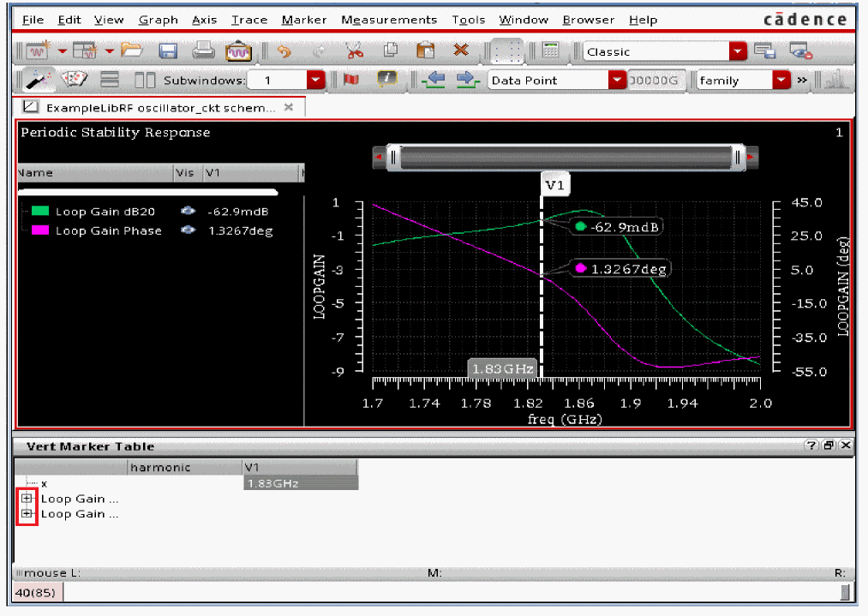Toggle visibility eye for Loop Gain dB20
Image resolution: width=868 pixels, height=616 pixels.
(x=188, y=212)
